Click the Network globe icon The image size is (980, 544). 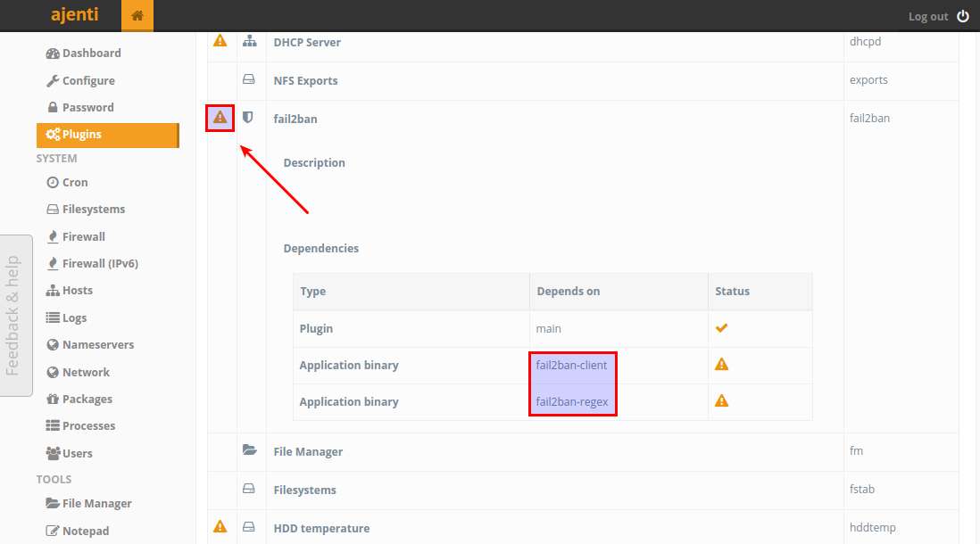pos(53,372)
